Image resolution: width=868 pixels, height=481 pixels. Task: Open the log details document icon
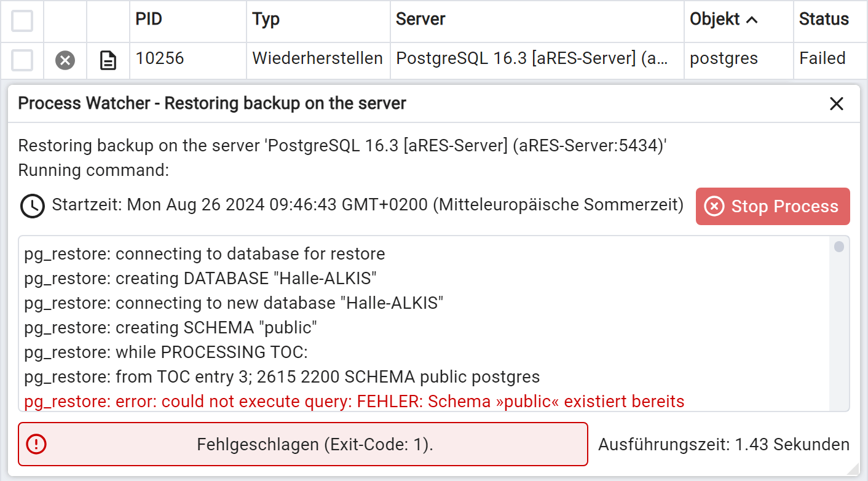point(108,60)
